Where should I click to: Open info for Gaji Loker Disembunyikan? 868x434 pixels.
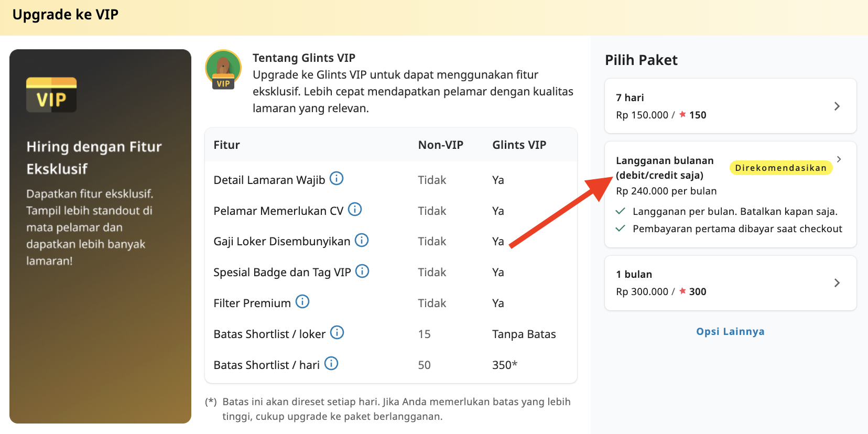click(x=361, y=240)
